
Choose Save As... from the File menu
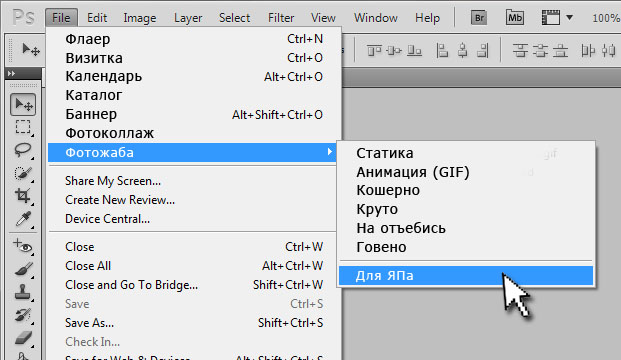(194, 323)
